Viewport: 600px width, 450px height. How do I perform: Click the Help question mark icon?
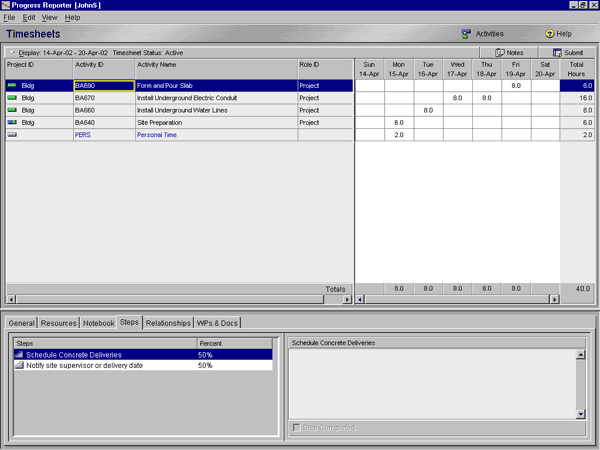point(549,34)
